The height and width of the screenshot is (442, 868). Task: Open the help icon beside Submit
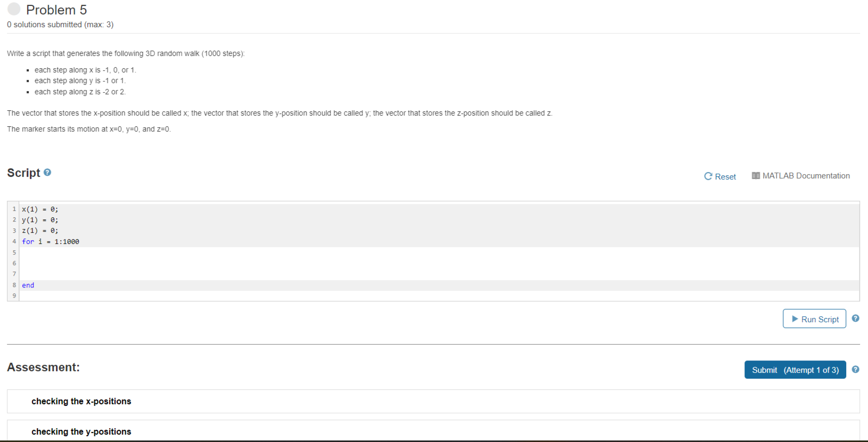click(x=856, y=369)
